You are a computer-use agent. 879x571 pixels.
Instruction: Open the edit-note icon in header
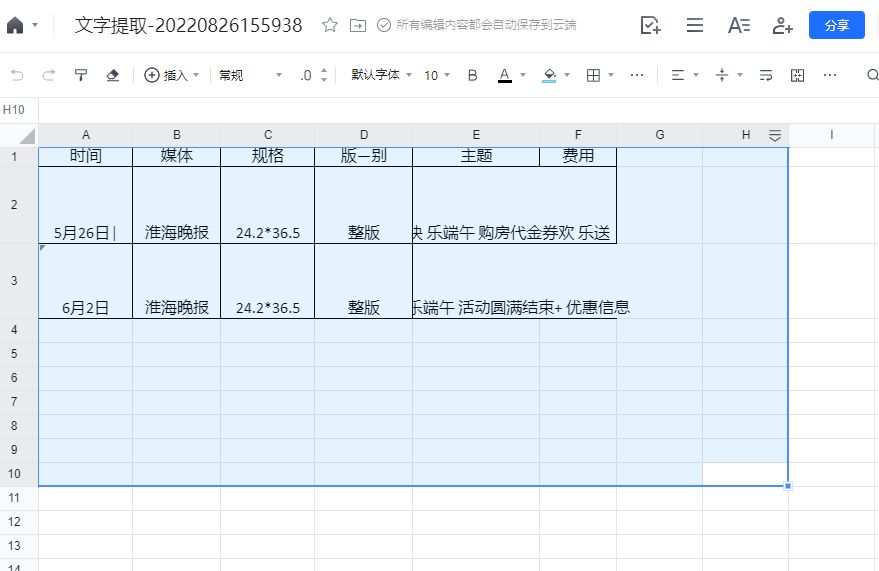point(650,25)
